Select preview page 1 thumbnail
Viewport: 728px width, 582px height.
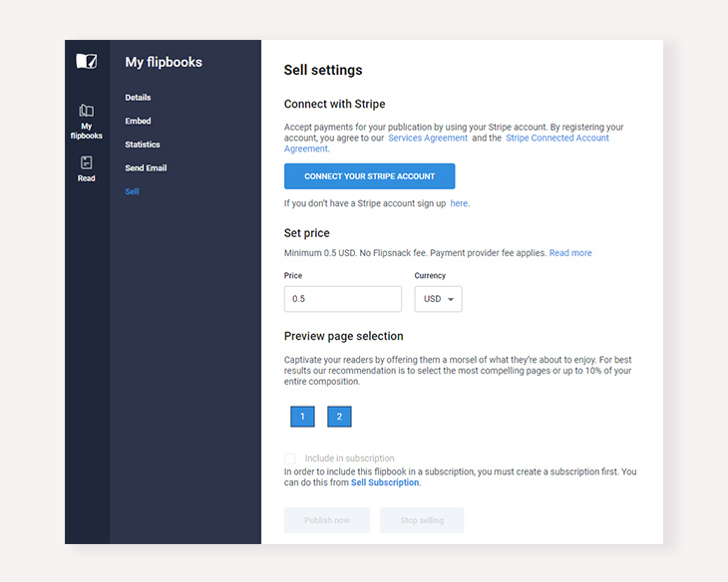click(x=302, y=417)
